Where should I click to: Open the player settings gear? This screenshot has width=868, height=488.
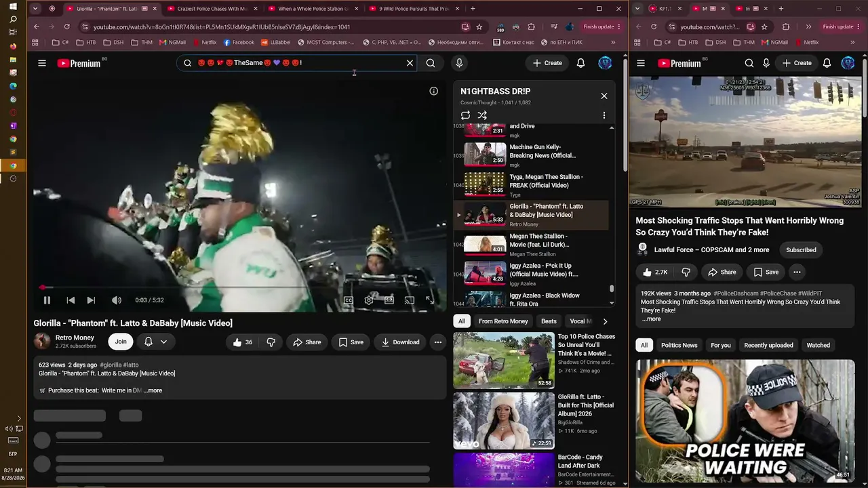click(x=369, y=300)
